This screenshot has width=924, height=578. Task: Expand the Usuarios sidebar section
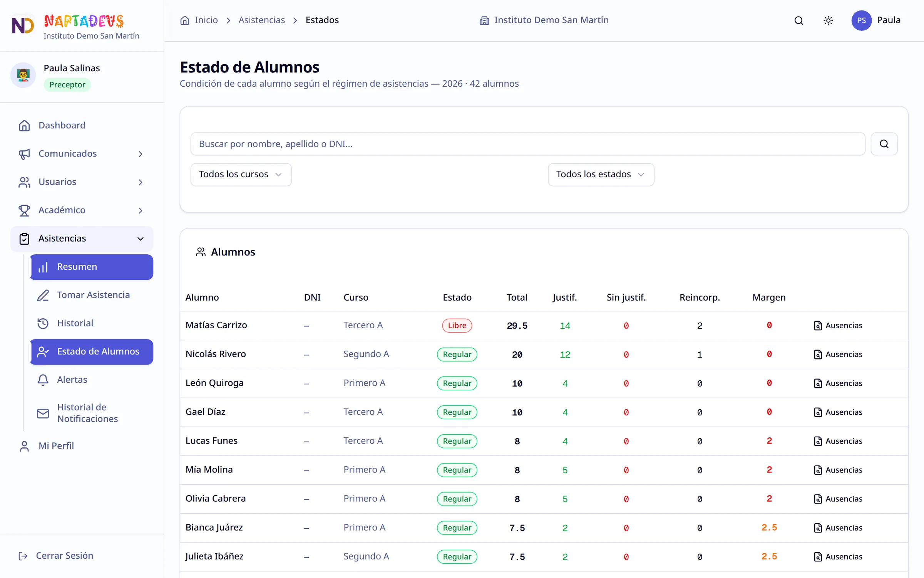click(x=82, y=182)
